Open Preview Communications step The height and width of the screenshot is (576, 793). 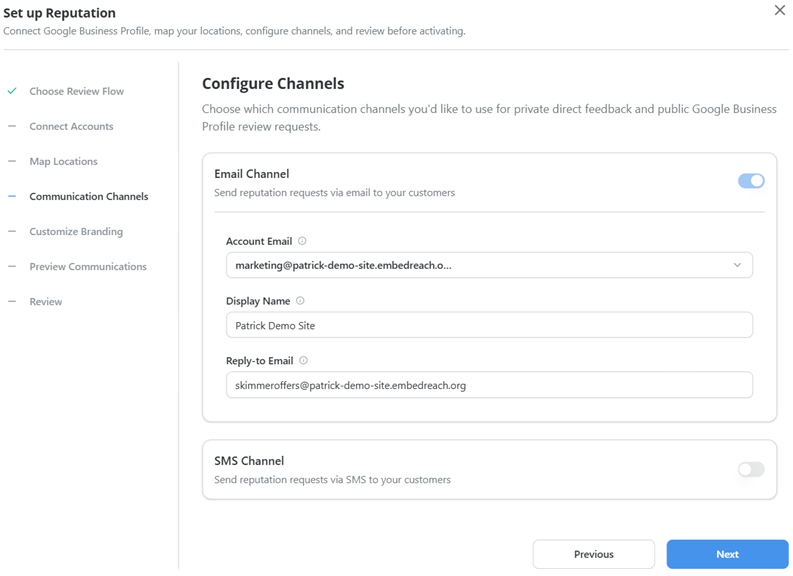click(88, 267)
